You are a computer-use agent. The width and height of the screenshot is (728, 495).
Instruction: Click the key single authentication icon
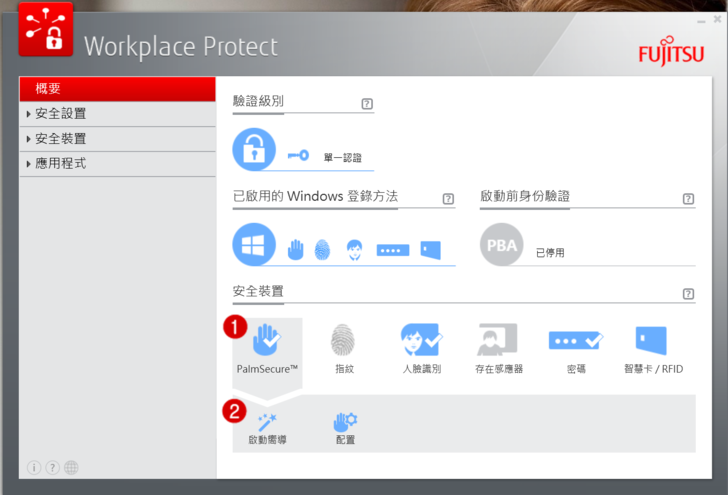tap(298, 155)
